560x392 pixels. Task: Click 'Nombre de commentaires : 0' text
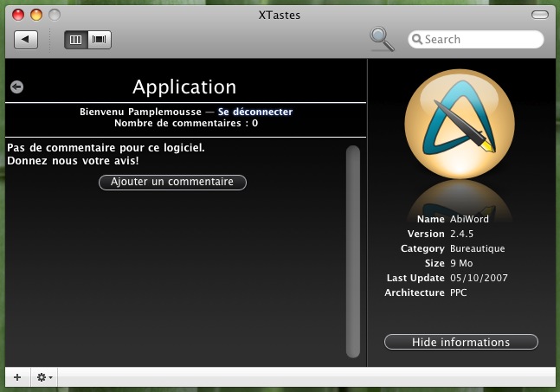pyautogui.click(x=186, y=123)
